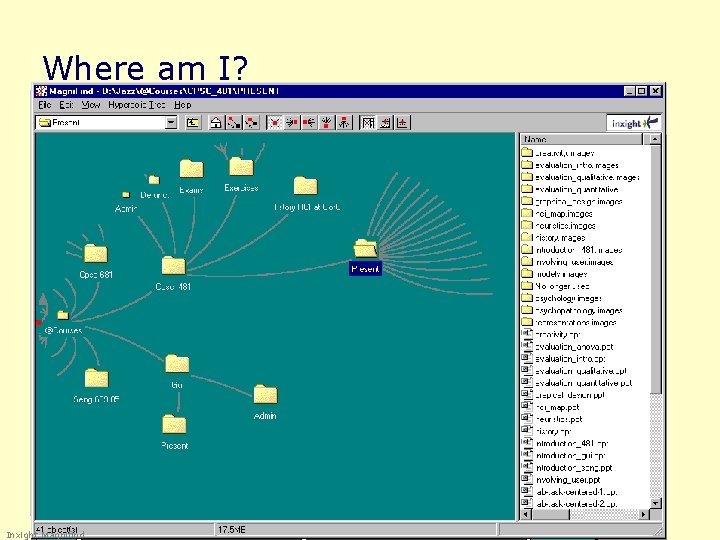Image resolution: width=720 pixels, height=540 pixels.
Task: Open the Hyperbolic Tree menu
Action: click(136, 105)
